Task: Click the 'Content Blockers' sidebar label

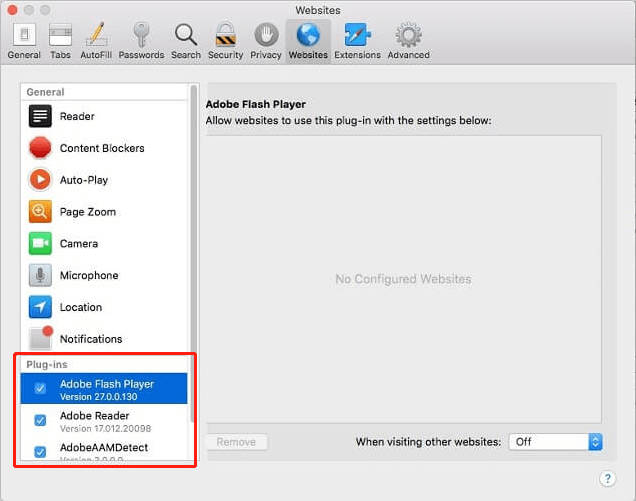Action: click(x=102, y=148)
